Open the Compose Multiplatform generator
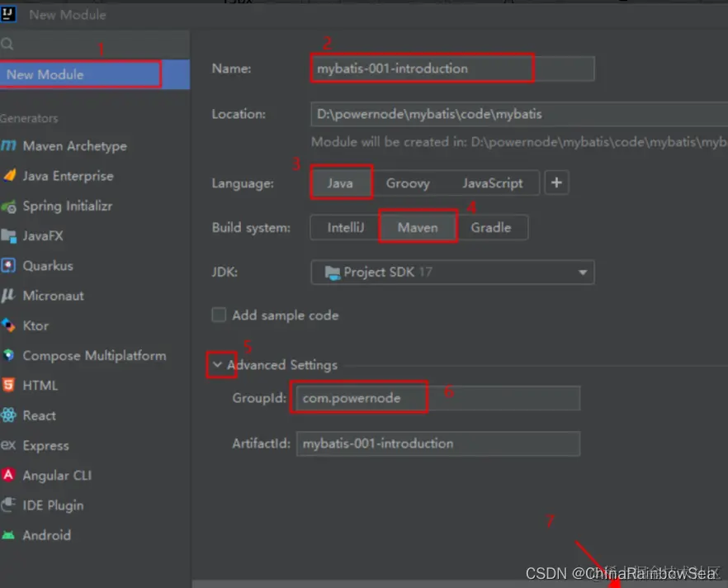This screenshot has width=728, height=588. (x=95, y=355)
